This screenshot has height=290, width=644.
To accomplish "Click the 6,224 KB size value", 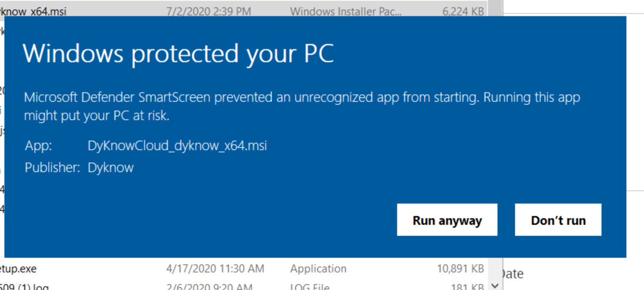I will click(463, 11).
